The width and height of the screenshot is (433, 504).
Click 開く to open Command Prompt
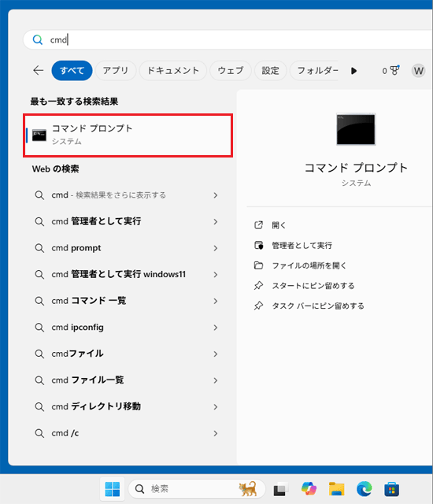point(279,225)
